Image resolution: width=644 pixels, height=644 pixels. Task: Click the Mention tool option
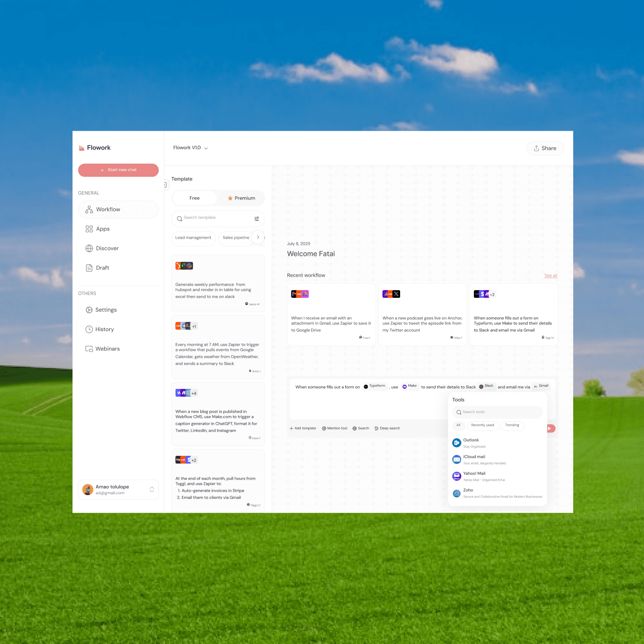pos(335,428)
